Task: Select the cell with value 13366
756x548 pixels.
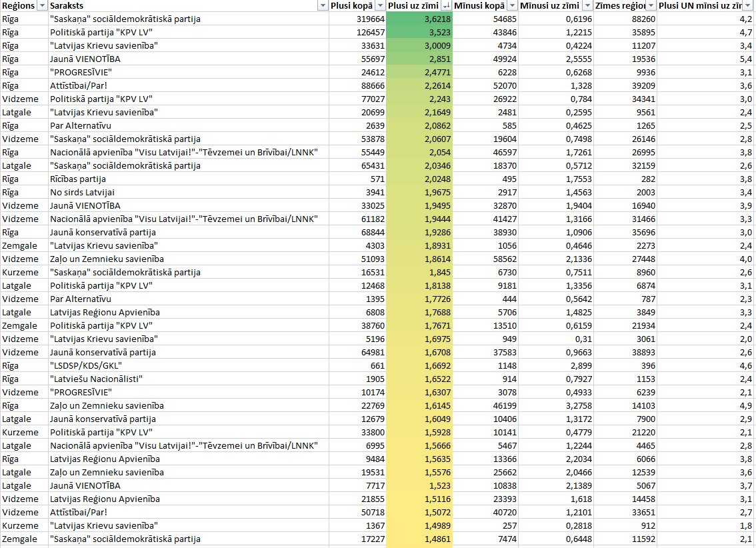Action: tap(485, 459)
